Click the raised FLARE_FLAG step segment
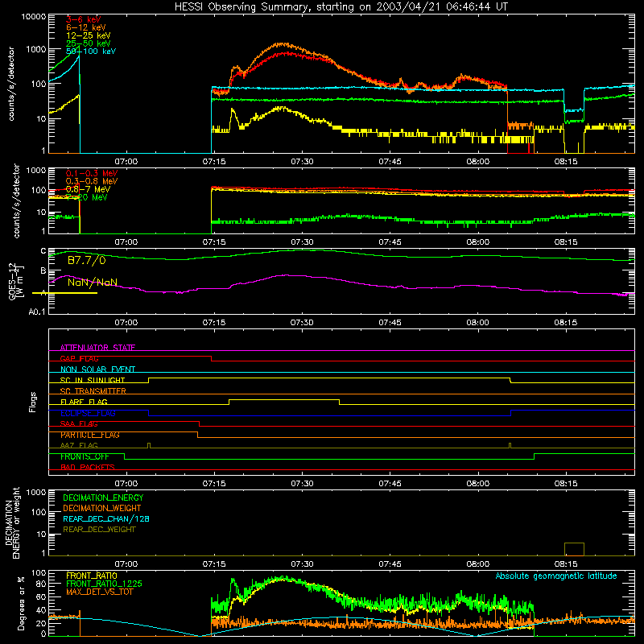644x644 pixels. (284, 399)
